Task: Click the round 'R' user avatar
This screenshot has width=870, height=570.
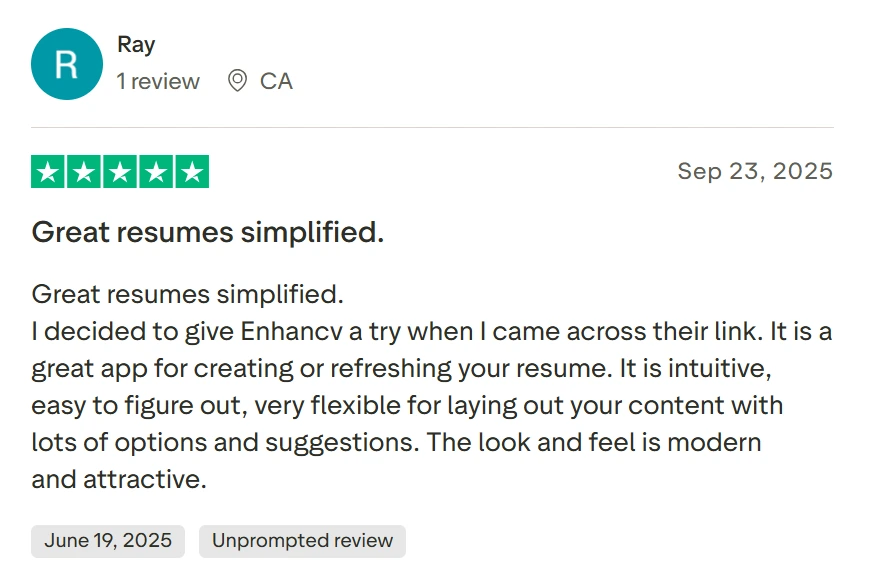Action: tap(67, 64)
